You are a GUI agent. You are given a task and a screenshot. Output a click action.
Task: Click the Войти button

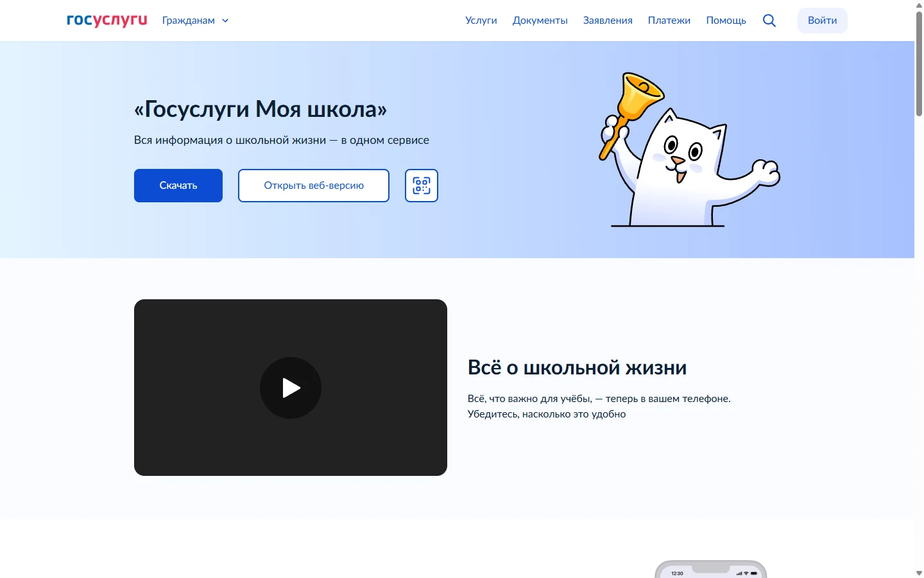coord(823,21)
